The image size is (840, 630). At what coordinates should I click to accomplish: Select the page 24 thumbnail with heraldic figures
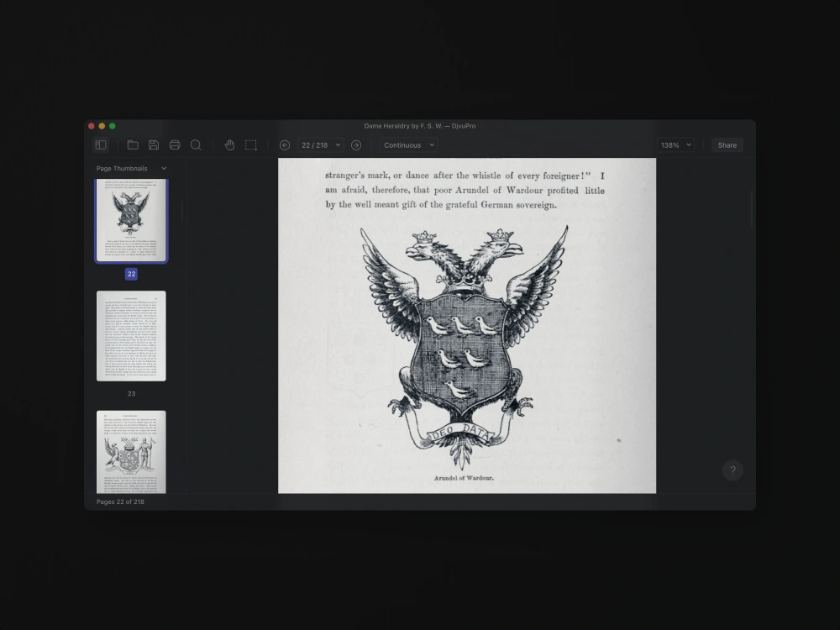point(131,452)
